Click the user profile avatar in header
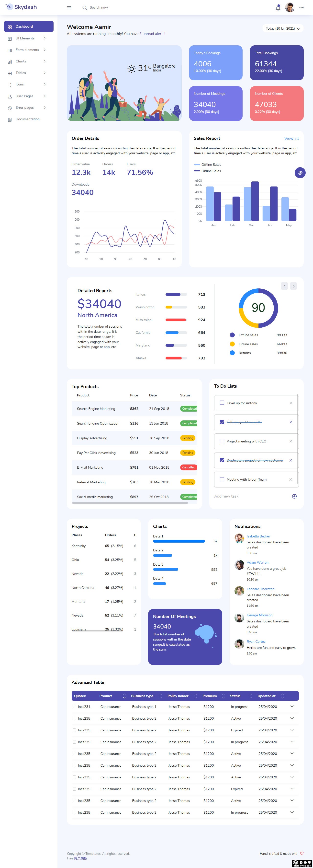 click(x=289, y=7)
